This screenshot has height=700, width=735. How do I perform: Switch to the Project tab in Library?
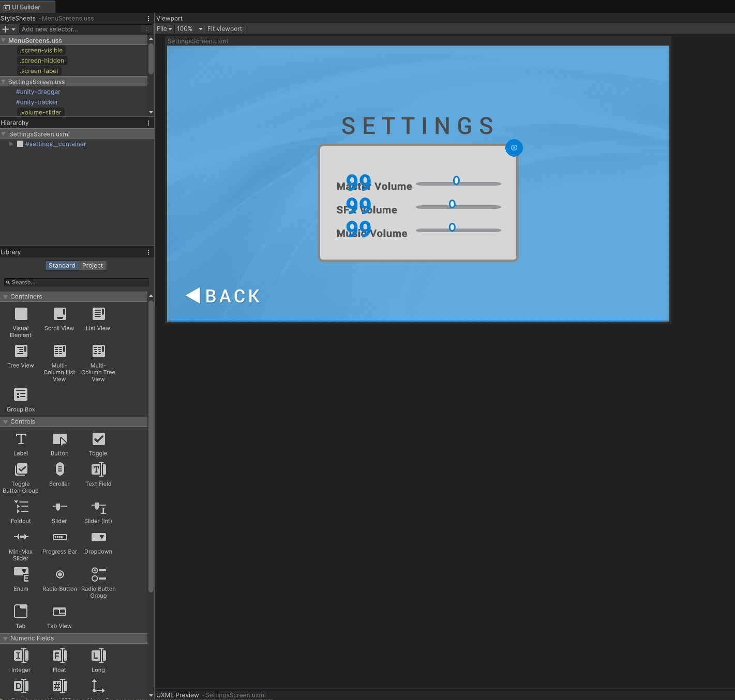(x=93, y=265)
